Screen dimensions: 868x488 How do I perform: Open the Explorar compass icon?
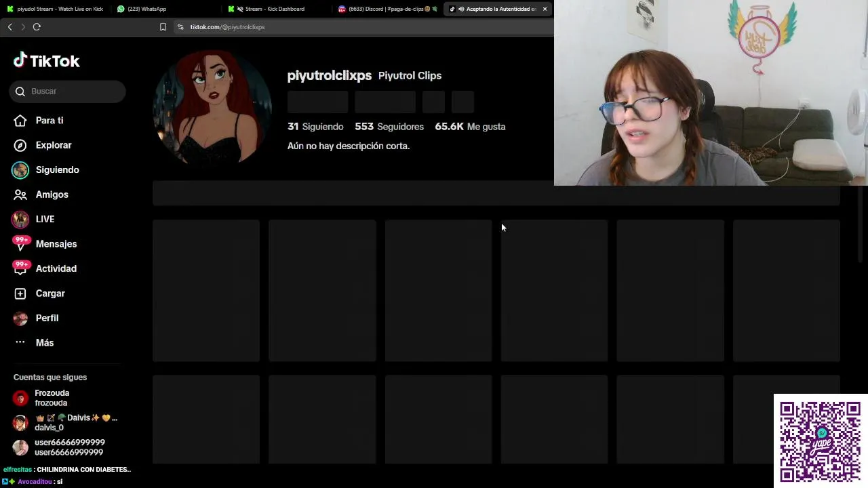[20, 145]
